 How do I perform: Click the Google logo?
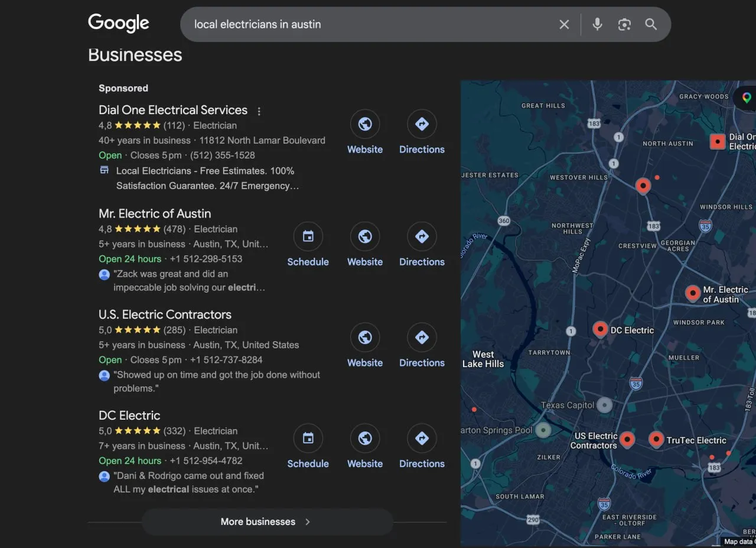(119, 24)
